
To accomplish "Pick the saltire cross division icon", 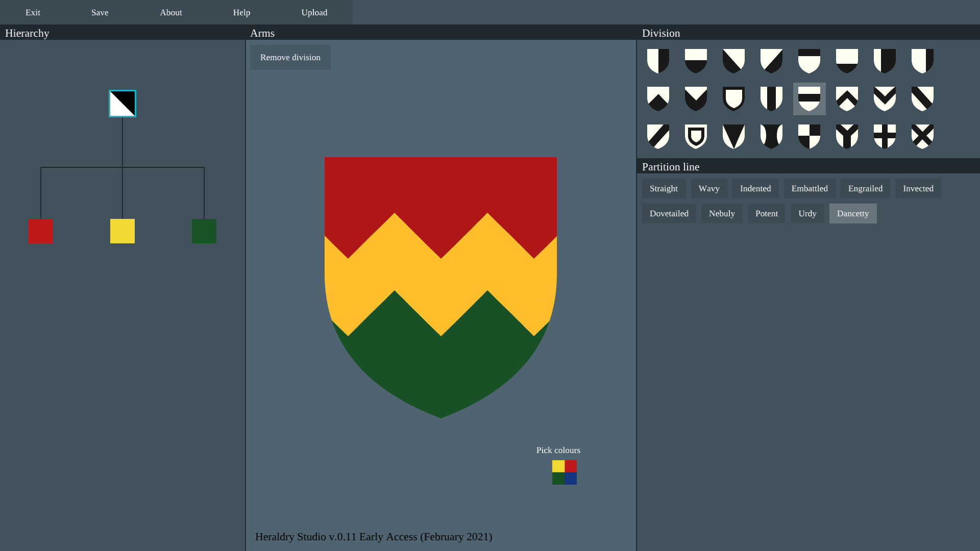I will click(x=922, y=136).
